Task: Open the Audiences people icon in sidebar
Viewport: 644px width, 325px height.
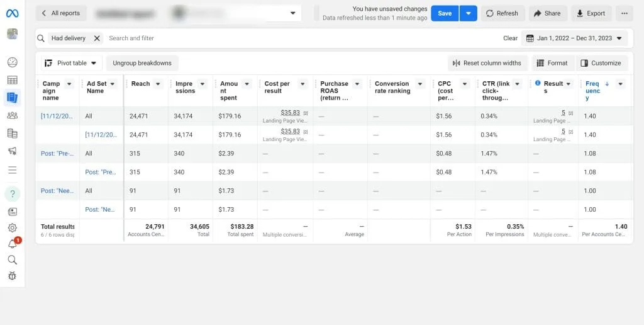Action: (13, 116)
